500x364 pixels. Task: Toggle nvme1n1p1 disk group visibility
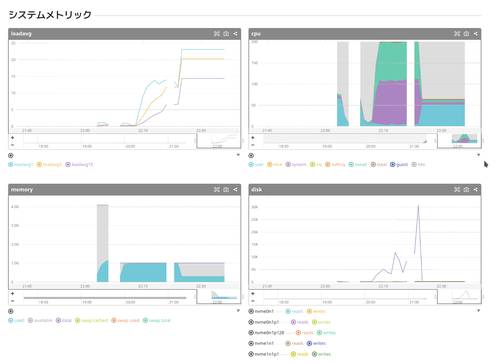[264, 354]
